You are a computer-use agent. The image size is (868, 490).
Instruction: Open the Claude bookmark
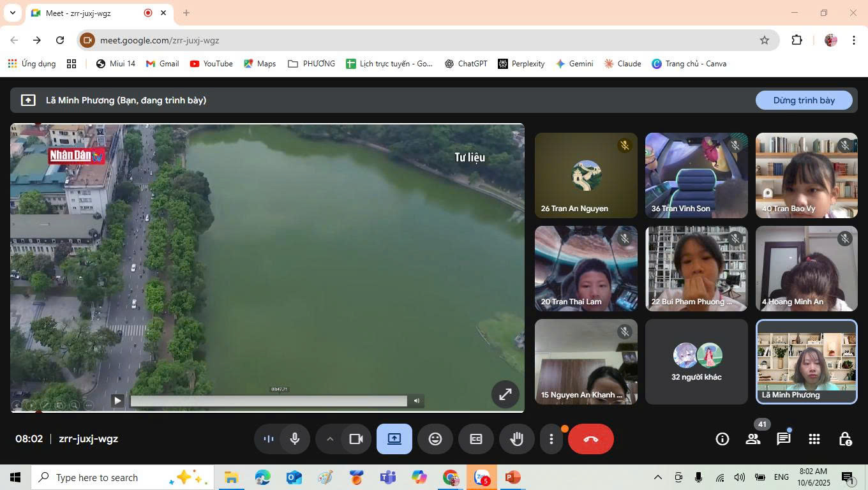622,64
